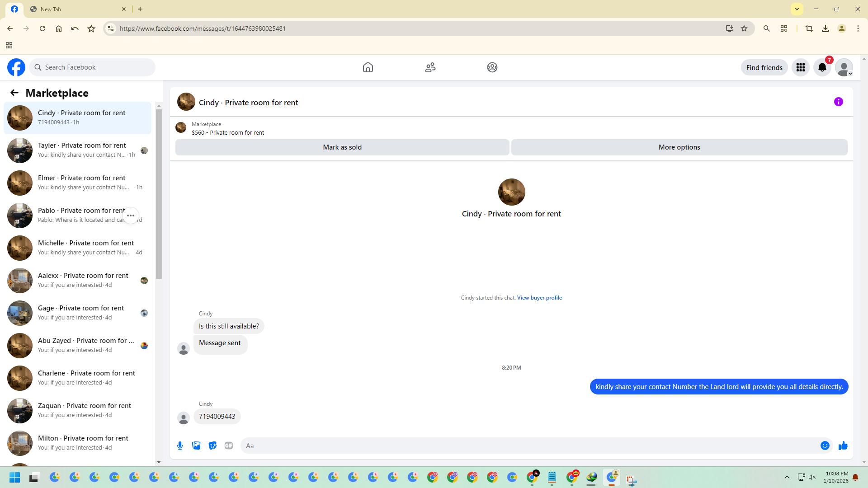Go back from the Marketplace chat list
The height and width of the screenshot is (488, 868).
(14, 93)
